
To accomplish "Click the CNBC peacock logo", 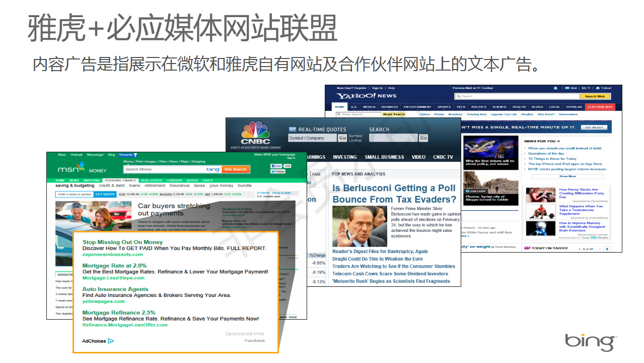I will (256, 132).
